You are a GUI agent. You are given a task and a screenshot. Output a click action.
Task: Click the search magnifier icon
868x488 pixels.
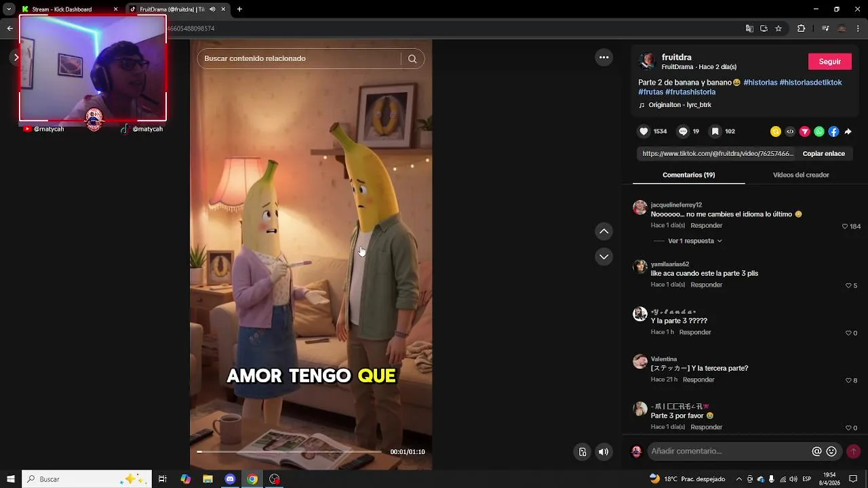coord(412,59)
